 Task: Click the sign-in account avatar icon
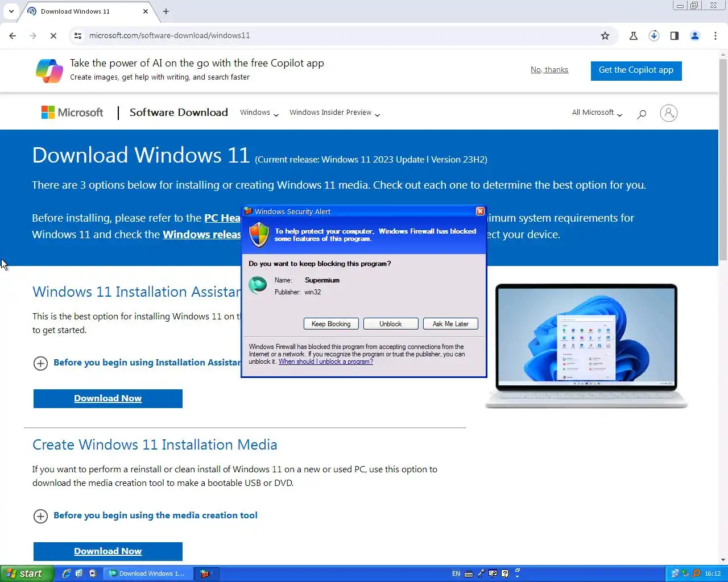pyautogui.click(x=669, y=113)
